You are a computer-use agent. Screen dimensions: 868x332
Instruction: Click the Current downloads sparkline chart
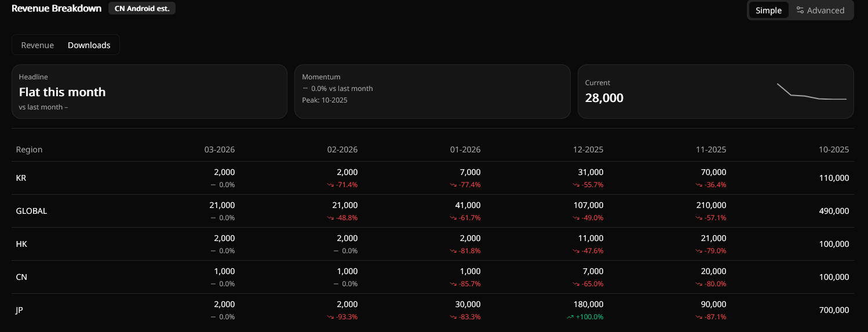(812, 92)
